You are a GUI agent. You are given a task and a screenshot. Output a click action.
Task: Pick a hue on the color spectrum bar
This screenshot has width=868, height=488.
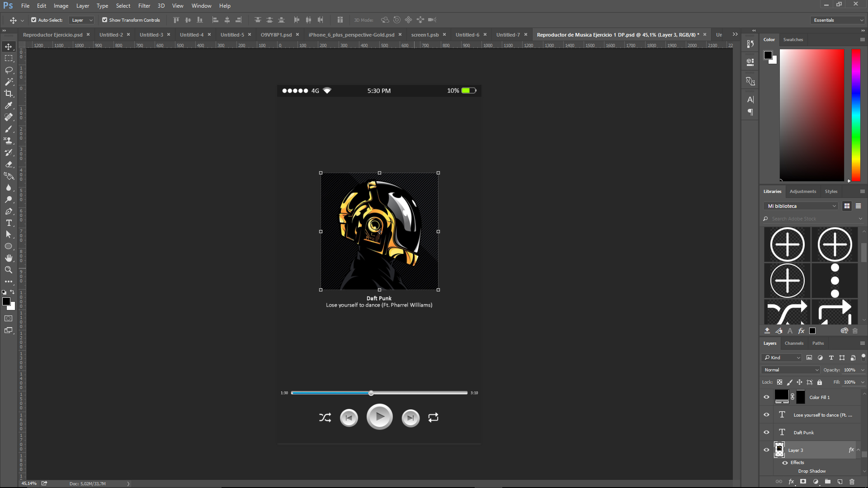pyautogui.click(x=856, y=115)
